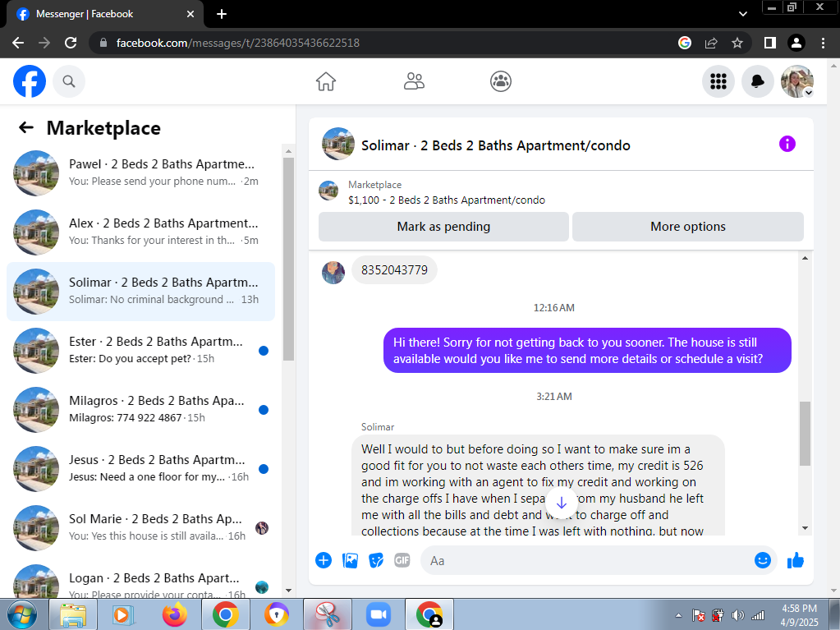840x630 pixels.
Task: Click conversation list scroll down arrow
Action: [288, 591]
